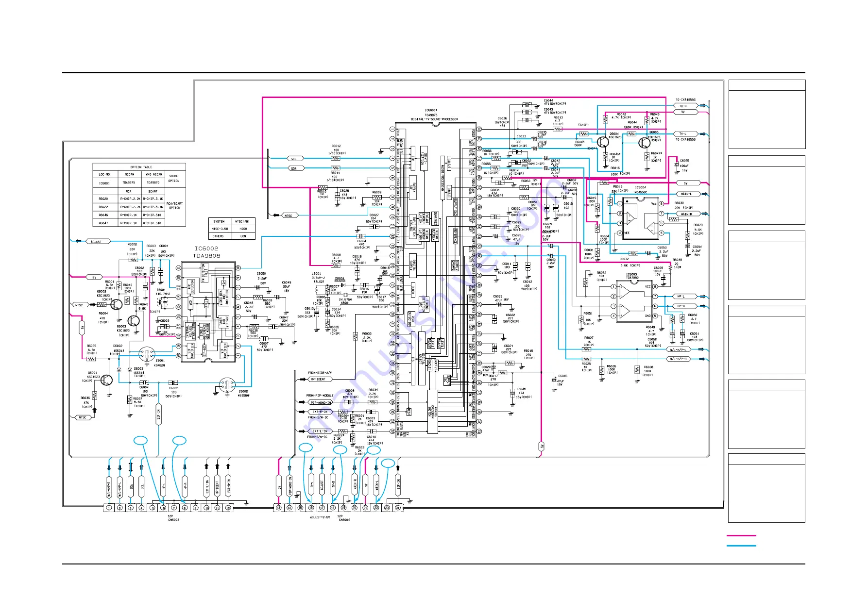Image resolution: width=868 pixels, height=613 pixels.
Task: Click the CN6004 connector label
Action: pos(344,520)
